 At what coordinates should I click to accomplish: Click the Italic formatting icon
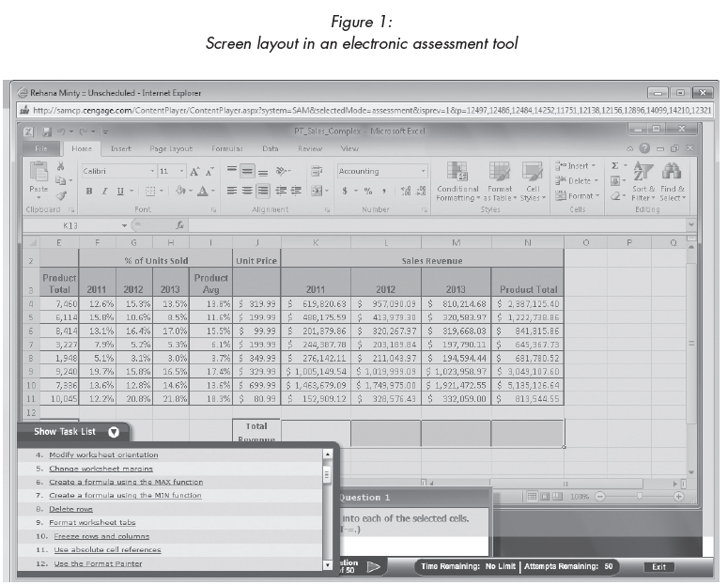coord(103,191)
